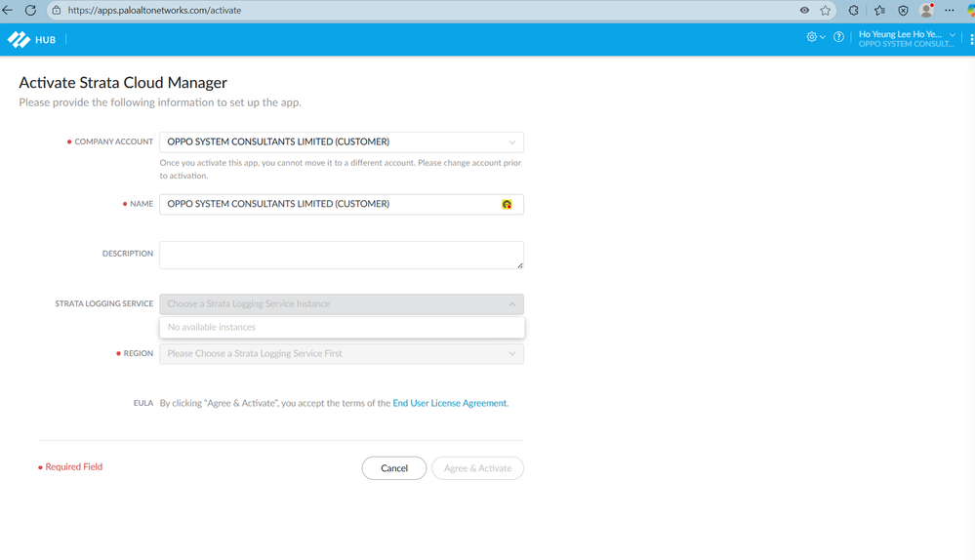The width and height of the screenshot is (975, 560).
Task: Click the DESCRIPTION field label
Action: click(128, 254)
